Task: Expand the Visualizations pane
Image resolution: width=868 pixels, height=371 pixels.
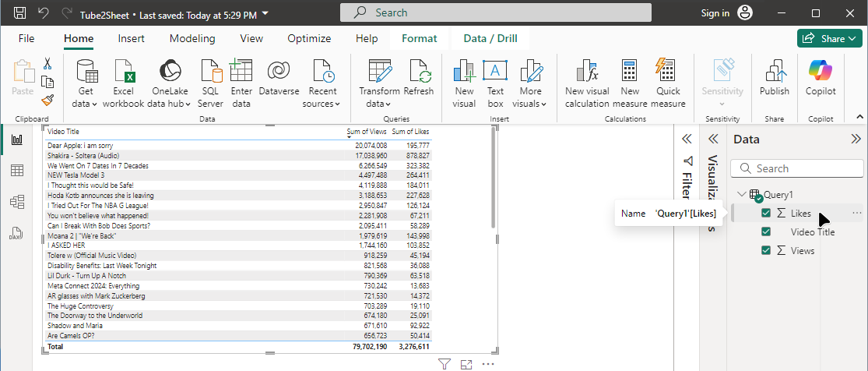Action: (714, 139)
